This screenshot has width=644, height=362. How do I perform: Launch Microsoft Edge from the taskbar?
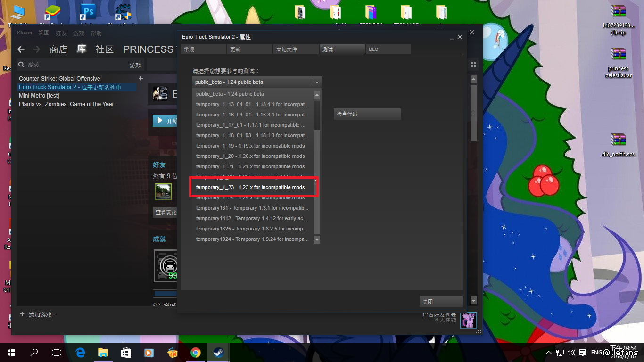80,352
